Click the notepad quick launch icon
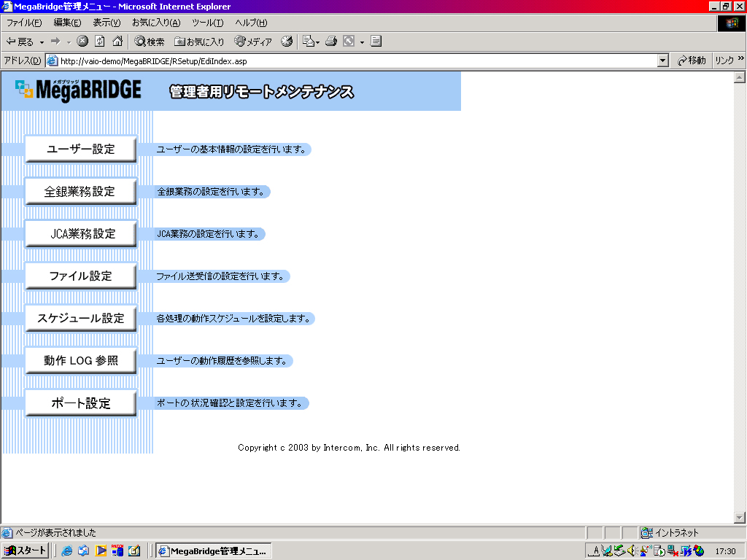 click(134, 551)
